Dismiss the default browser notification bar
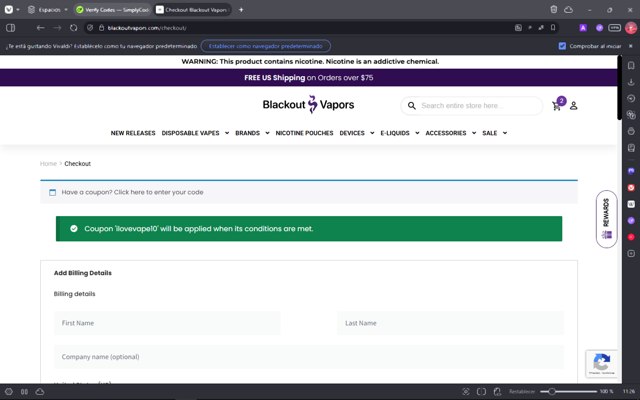Viewport: 640px width, 400px height. click(x=631, y=46)
